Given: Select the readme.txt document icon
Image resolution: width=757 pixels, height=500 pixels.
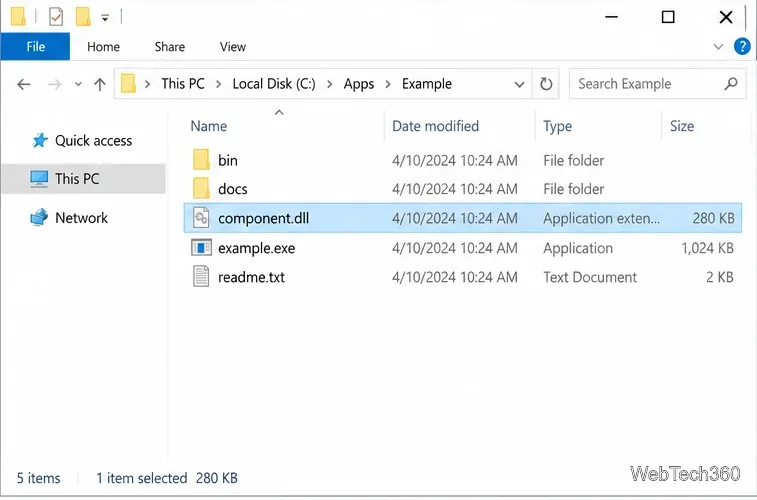Looking at the screenshot, I should (x=201, y=277).
